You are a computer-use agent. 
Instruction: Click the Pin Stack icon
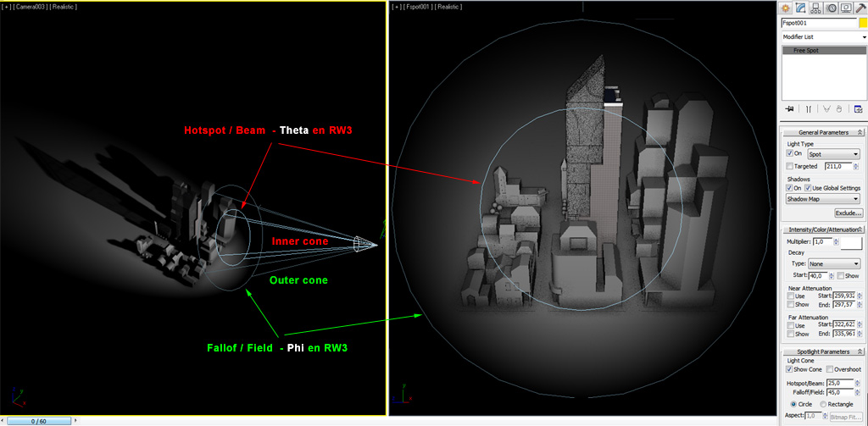[x=789, y=109]
